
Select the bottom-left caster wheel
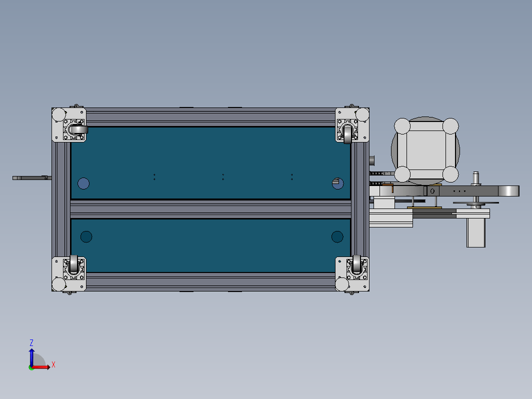(73, 263)
